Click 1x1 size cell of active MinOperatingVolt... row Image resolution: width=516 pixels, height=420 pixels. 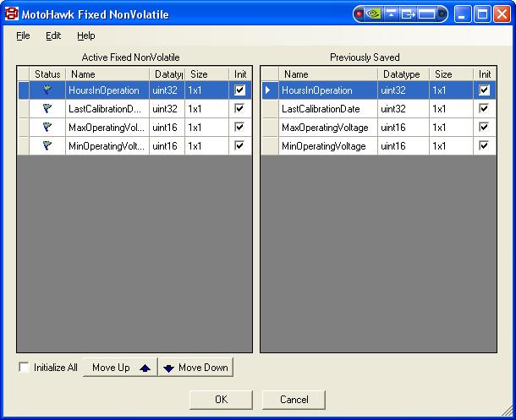click(206, 145)
